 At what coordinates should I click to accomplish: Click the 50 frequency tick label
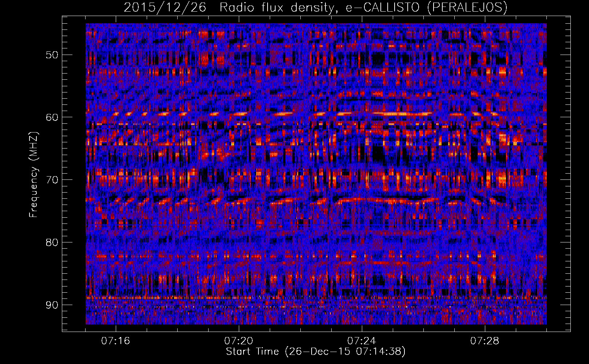tap(52, 55)
